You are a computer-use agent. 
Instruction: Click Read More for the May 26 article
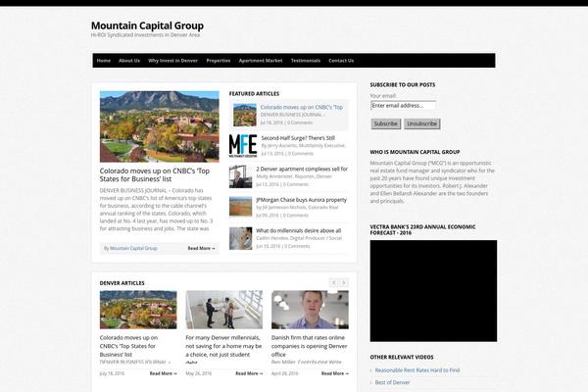pos(249,373)
